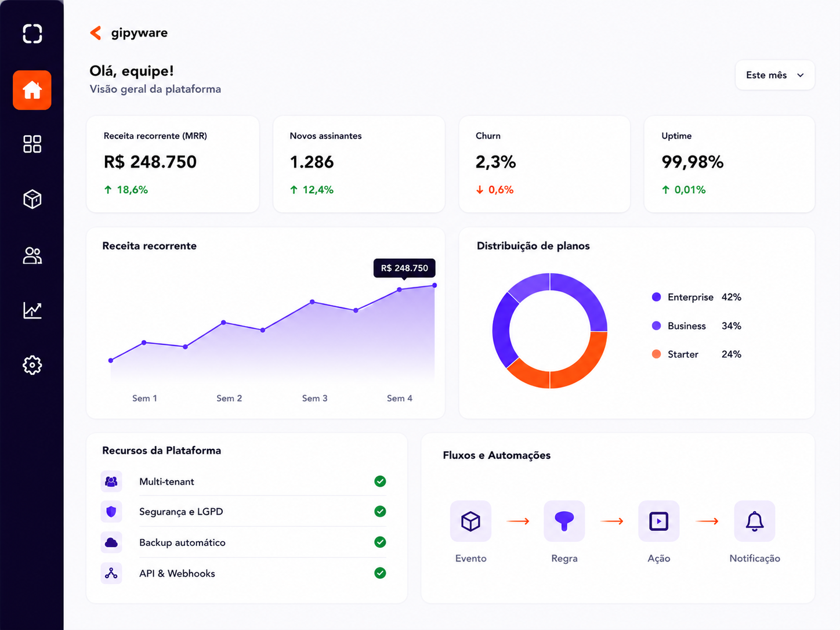
Task: Click the gipyware brand name
Action: point(139,33)
